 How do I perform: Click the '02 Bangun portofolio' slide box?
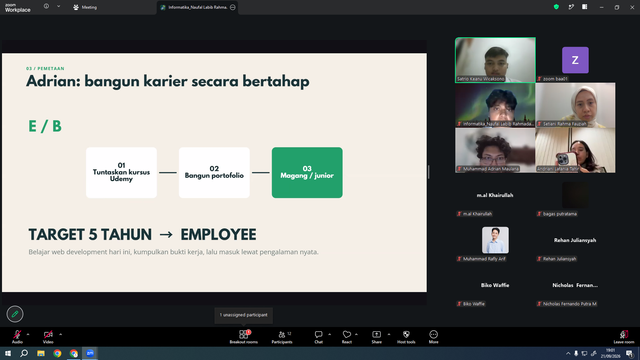214,172
